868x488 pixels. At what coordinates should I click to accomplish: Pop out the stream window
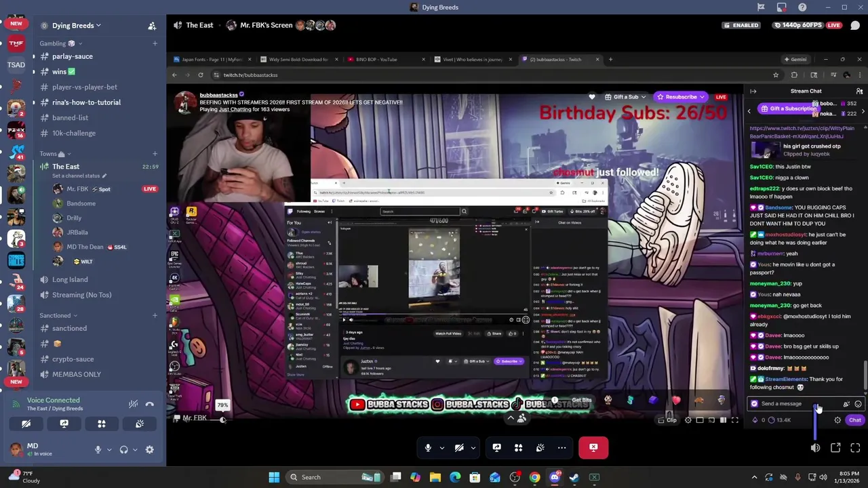(835, 448)
